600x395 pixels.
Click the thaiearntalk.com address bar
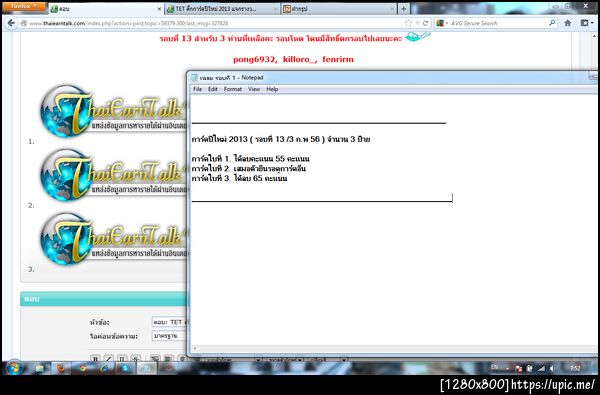pos(214,23)
